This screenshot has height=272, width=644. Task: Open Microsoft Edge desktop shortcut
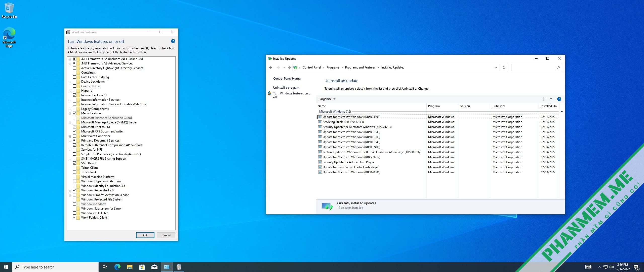point(9,37)
